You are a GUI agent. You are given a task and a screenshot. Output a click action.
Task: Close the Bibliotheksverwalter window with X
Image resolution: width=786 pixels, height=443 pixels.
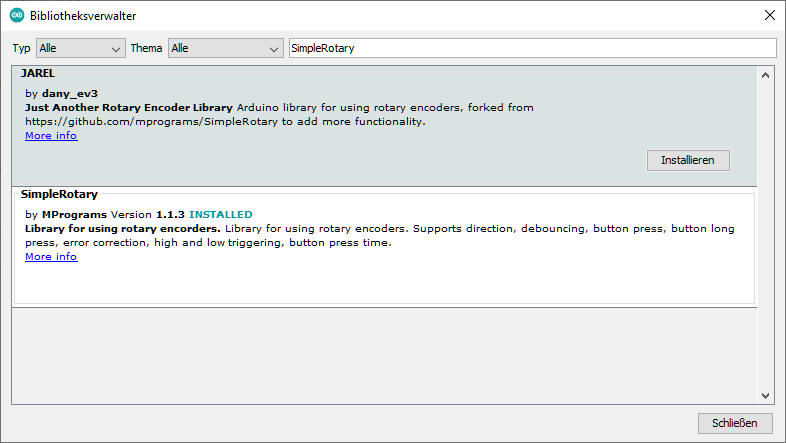[769, 16]
